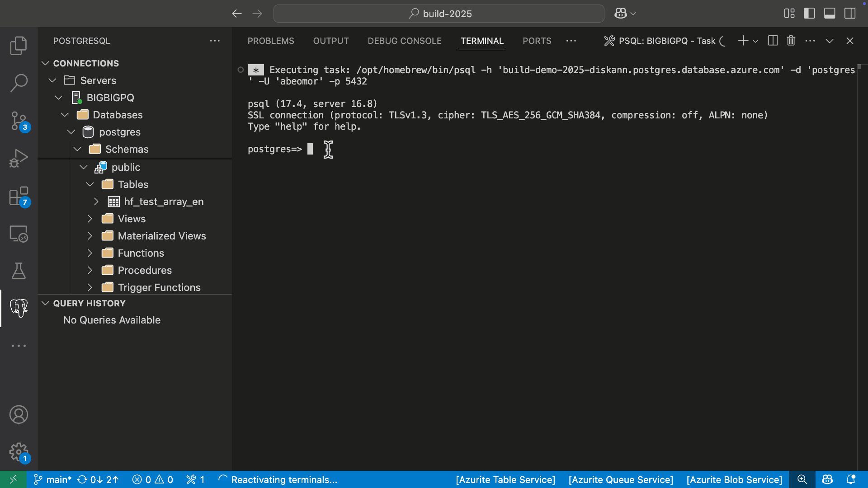The image size is (868, 488).
Task: Show additional views ellipsis in activity bar
Action: (19, 346)
